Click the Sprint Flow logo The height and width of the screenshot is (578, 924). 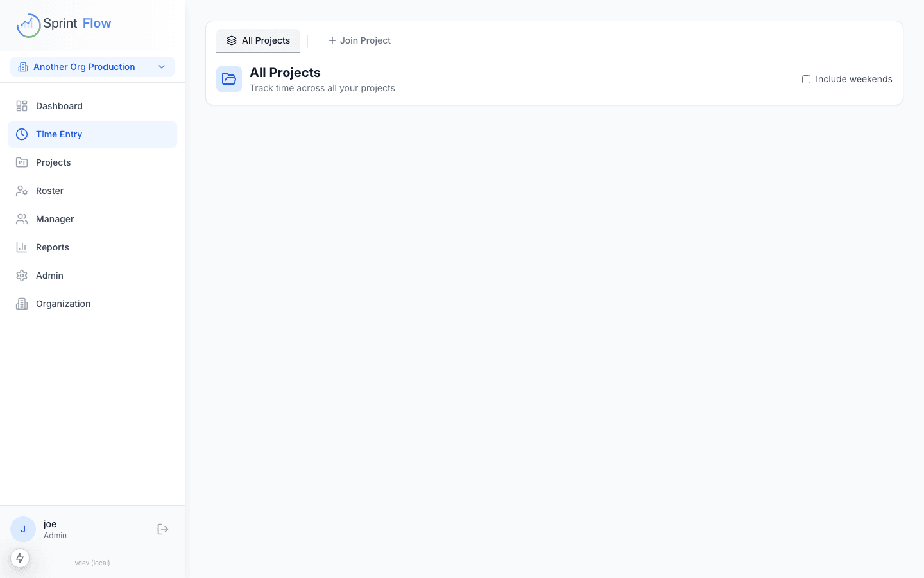point(64,24)
